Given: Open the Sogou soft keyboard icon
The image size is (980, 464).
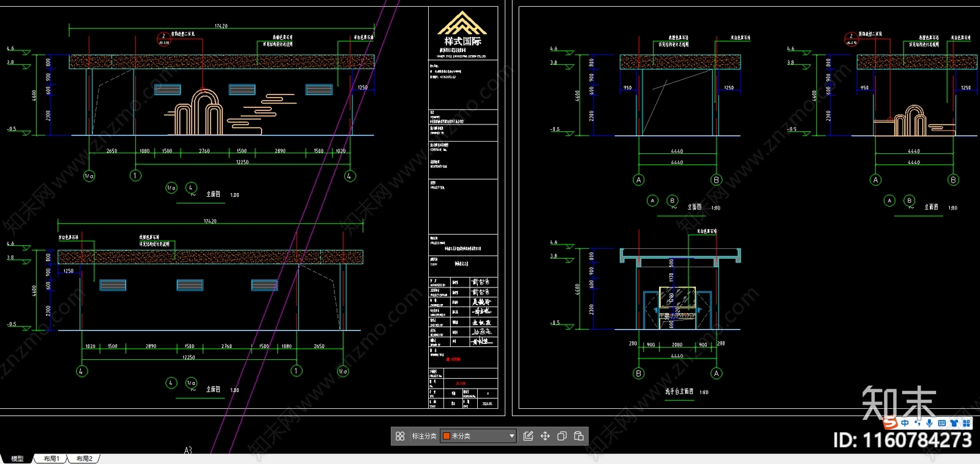Looking at the screenshot, I should (x=942, y=423).
